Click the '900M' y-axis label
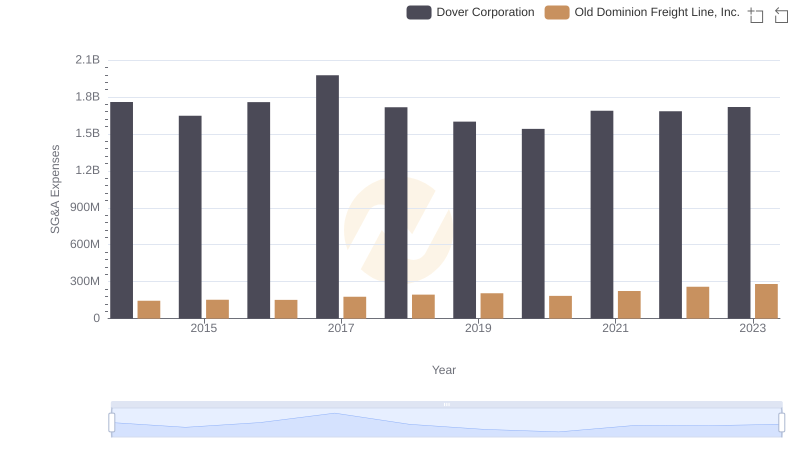The image size is (800, 461). coord(85,208)
